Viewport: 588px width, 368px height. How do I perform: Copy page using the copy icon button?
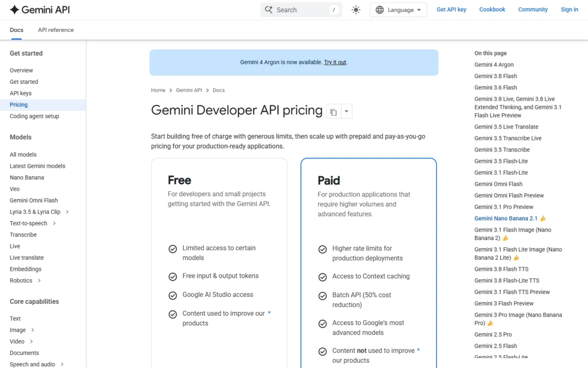[x=333, y=112]
